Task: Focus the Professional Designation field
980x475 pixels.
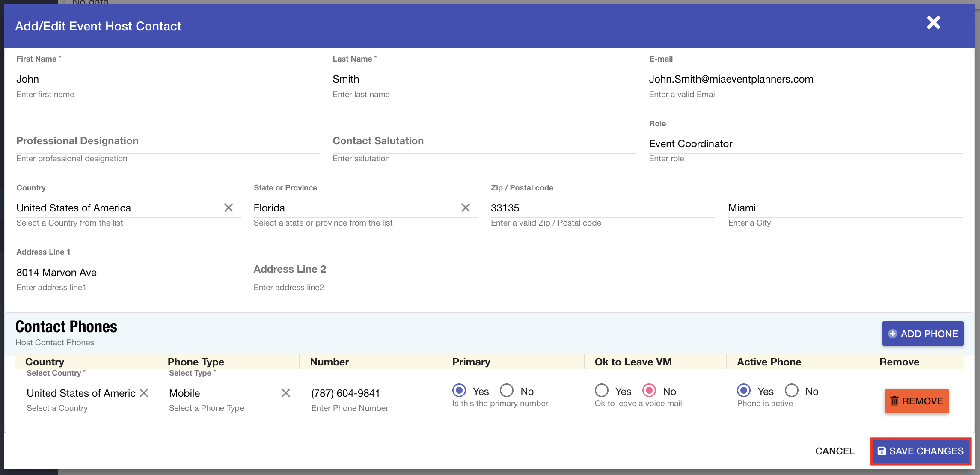Action: point(168,141)
